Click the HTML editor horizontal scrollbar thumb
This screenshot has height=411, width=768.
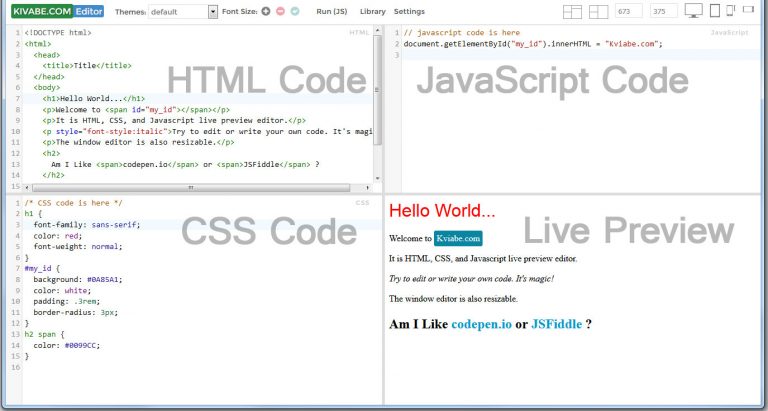pos(191,188)
